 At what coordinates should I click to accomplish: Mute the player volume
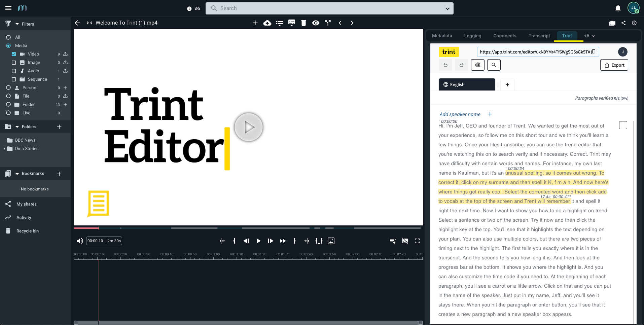[x=80, y=241]
